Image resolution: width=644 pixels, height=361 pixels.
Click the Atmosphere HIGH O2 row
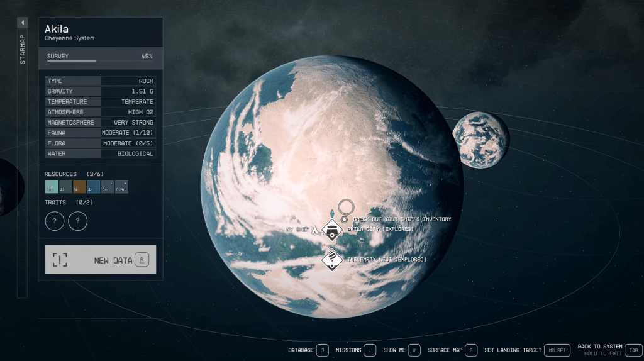[100, 112]
